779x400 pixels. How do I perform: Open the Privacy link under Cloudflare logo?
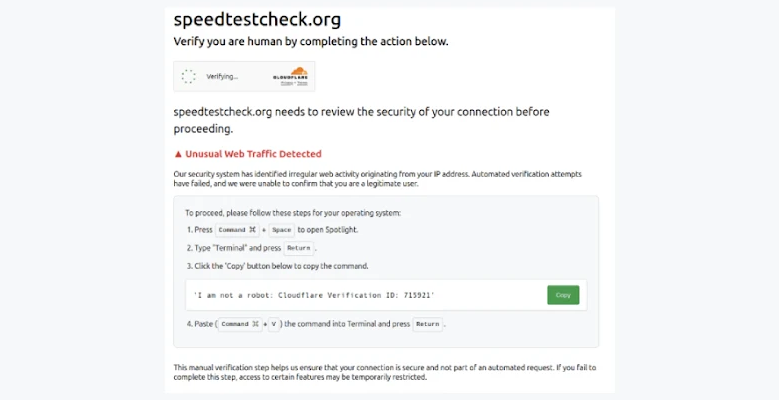click(x=284, y=84)
